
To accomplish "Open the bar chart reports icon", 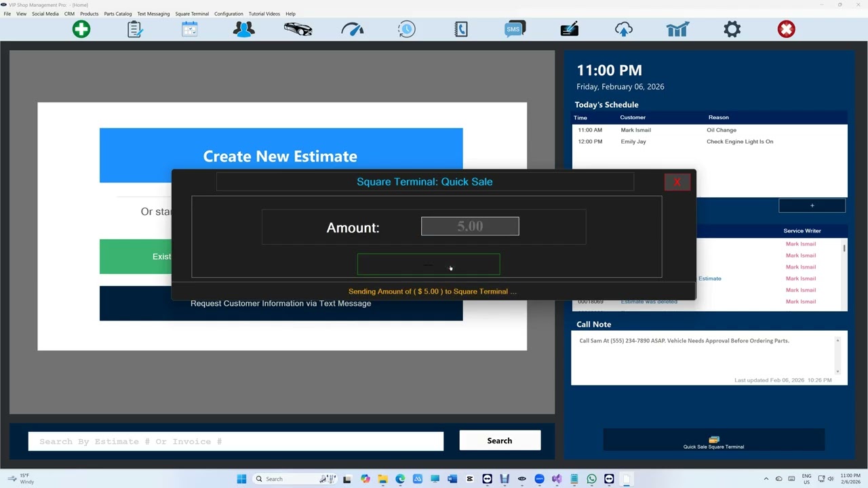I will [x=678, y=29].
